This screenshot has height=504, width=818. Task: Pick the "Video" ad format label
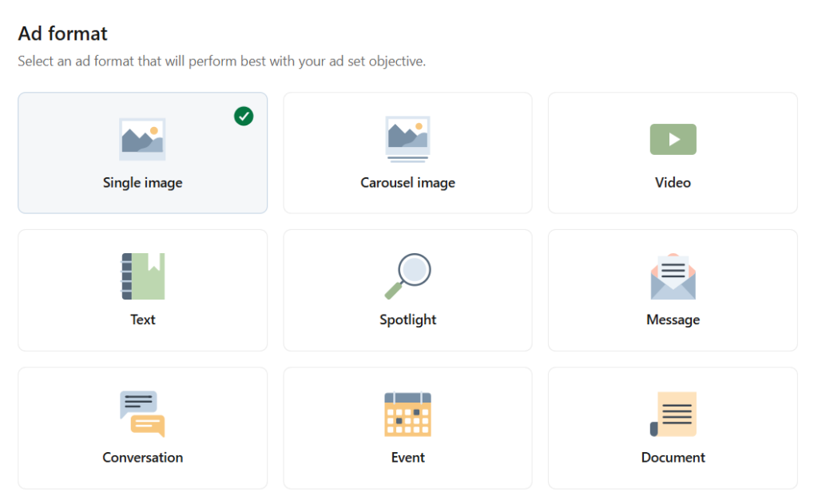click(x=673, y=183)
